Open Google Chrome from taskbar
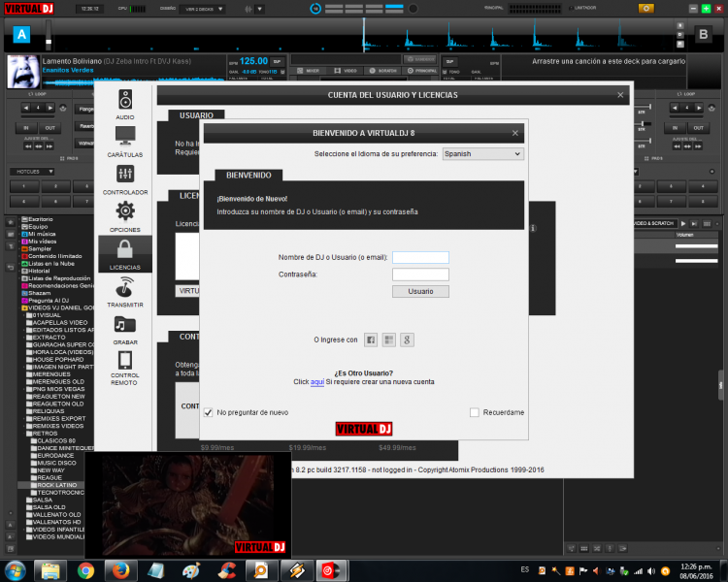Image resolution: width=728 pixels, height=582 pixels. tap(85, 571)
